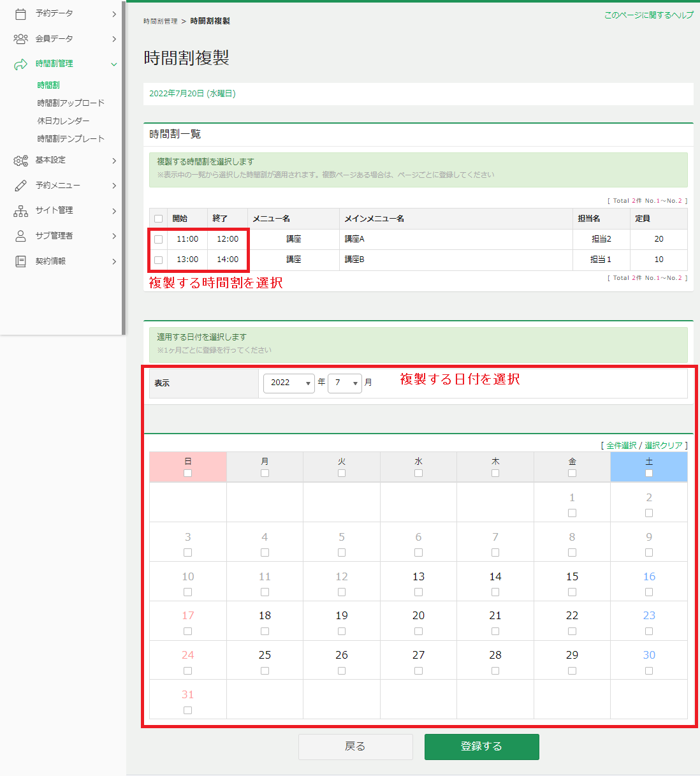Click the サブ管理者 person icon
The height and width of the screenshot is (776, 700).
(x=20, y=236)
